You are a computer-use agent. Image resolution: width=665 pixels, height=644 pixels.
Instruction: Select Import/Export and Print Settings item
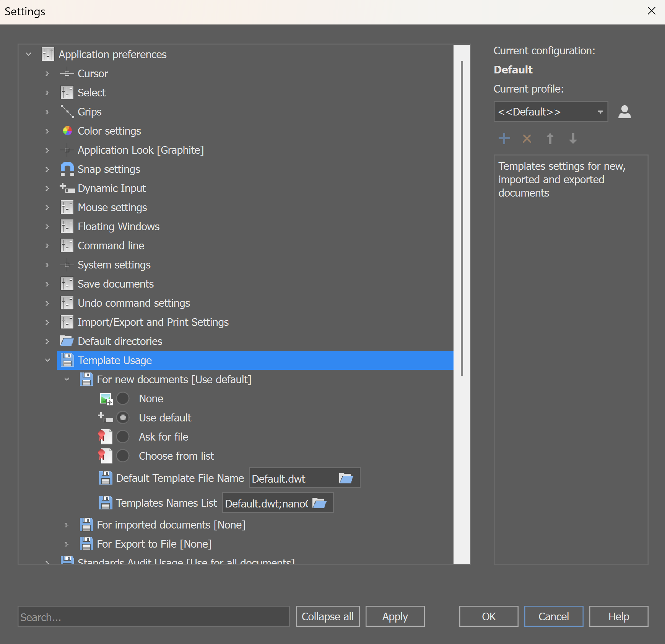[x=153, y=322]
